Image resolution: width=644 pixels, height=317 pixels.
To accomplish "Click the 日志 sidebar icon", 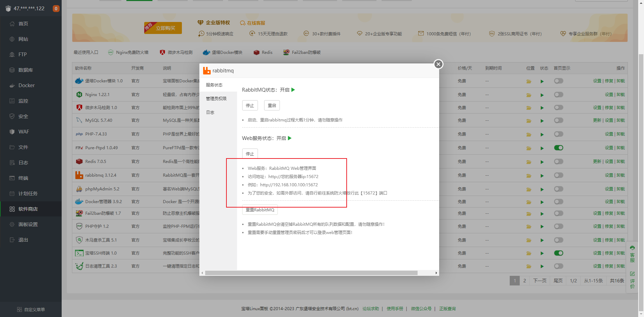I will (x=12, y=163).
